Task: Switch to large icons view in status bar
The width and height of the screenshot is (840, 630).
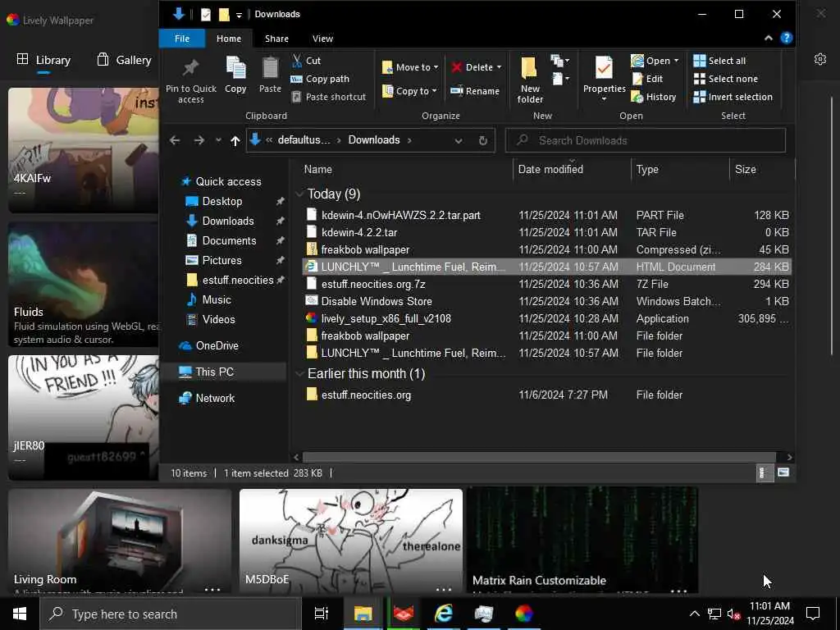Action: pyautogui.click(x=783, y=472)
